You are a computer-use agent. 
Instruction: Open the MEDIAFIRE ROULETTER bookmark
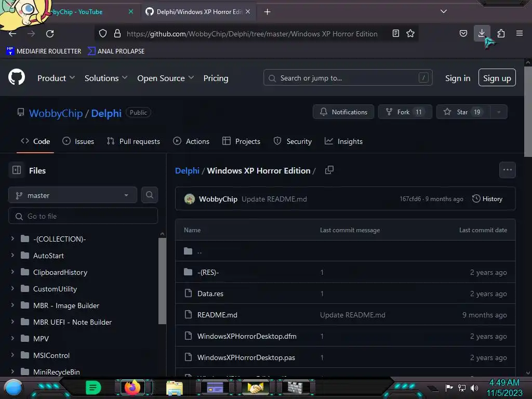(x=44, y=51)
